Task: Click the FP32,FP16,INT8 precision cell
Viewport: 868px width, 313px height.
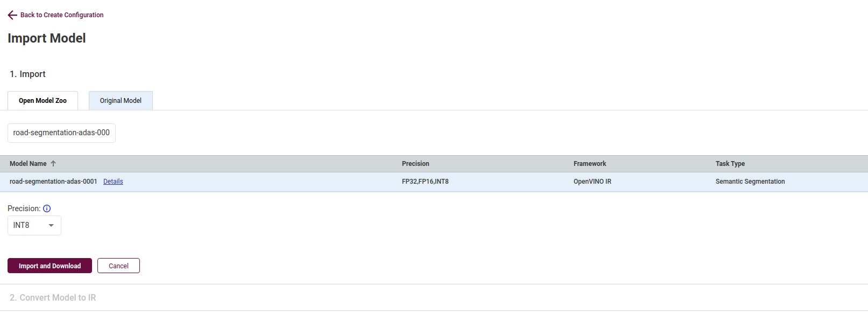Action: (425, 182)
